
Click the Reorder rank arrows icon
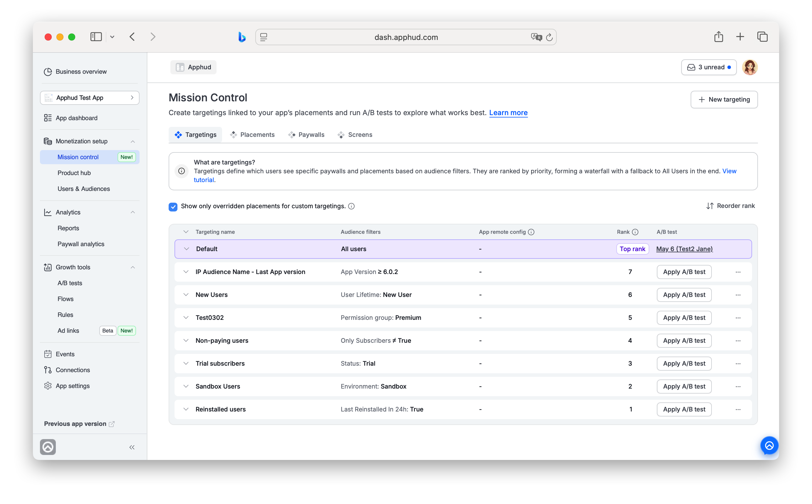710,206
